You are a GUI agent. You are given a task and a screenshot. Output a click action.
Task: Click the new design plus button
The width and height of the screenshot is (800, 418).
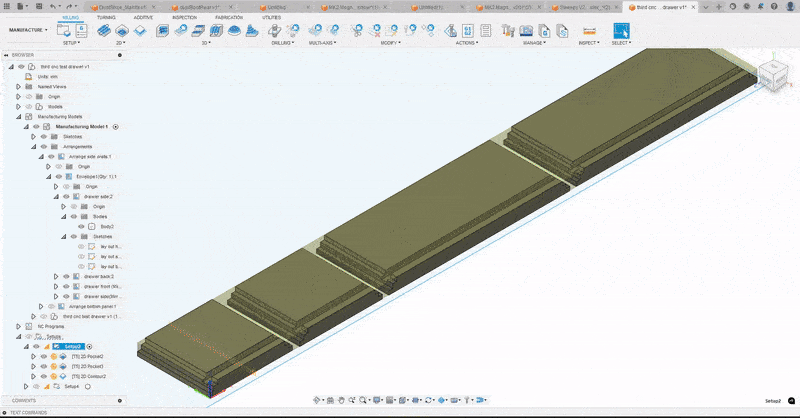[719, 7]
